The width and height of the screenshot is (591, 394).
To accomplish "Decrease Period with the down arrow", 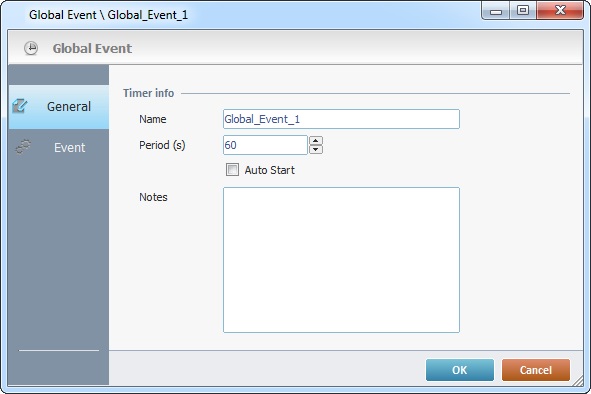I will [316, 149].
